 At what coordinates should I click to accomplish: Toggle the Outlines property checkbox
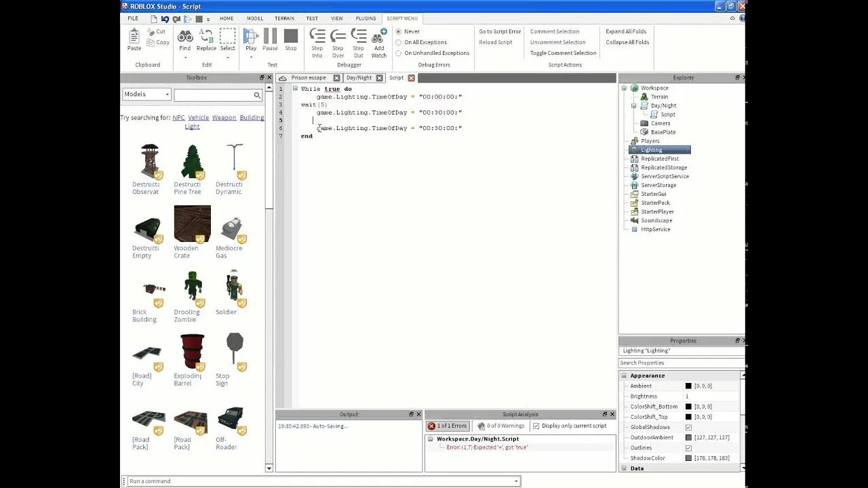[688, 448]
